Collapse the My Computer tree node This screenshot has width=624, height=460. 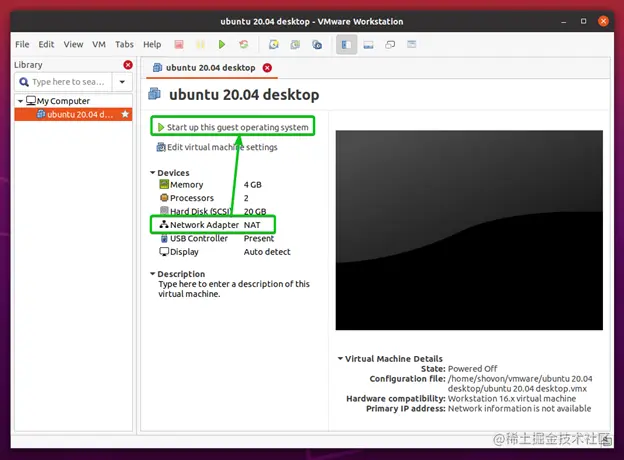(20, 101)
